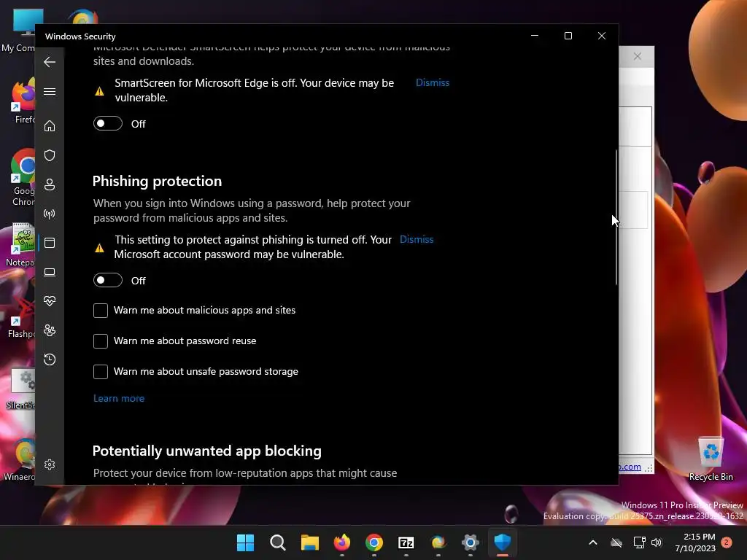The width and height of the screenshot is (747, 560).
Task: Click the .com link in background window
Action: pos(630,467)
